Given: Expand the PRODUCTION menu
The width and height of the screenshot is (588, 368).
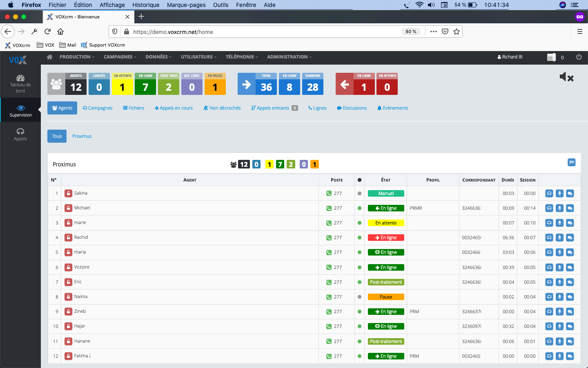Looking at the screenshot, I should pos(77,57).
